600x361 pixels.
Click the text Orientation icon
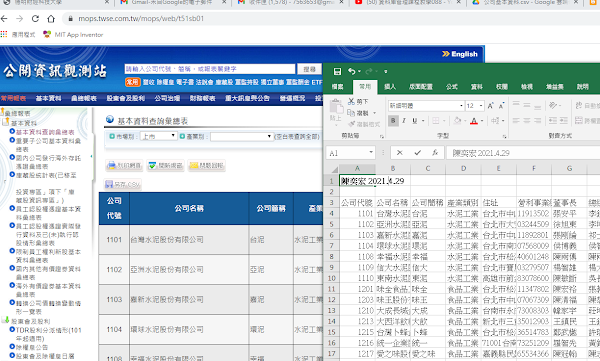pos(553,105)
